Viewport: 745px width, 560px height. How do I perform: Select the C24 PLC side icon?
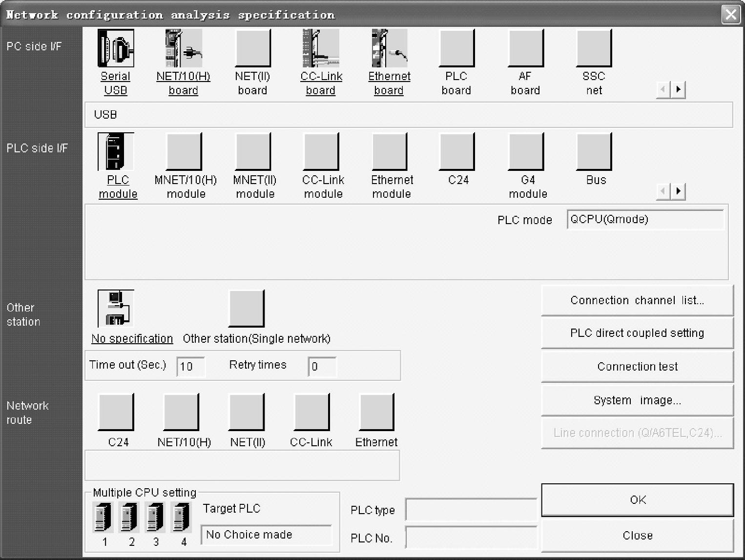(x=457, y=151)
